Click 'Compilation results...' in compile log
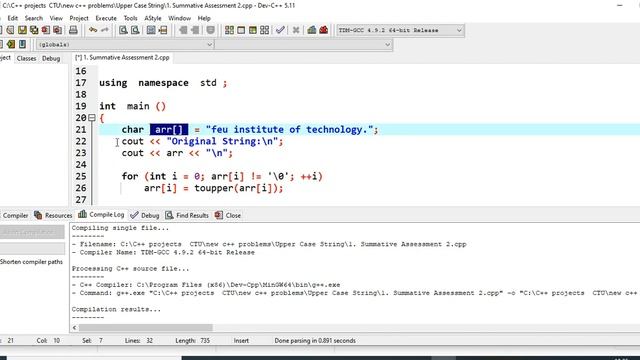Viewport: 640px width, 360px height. (116, 309)
